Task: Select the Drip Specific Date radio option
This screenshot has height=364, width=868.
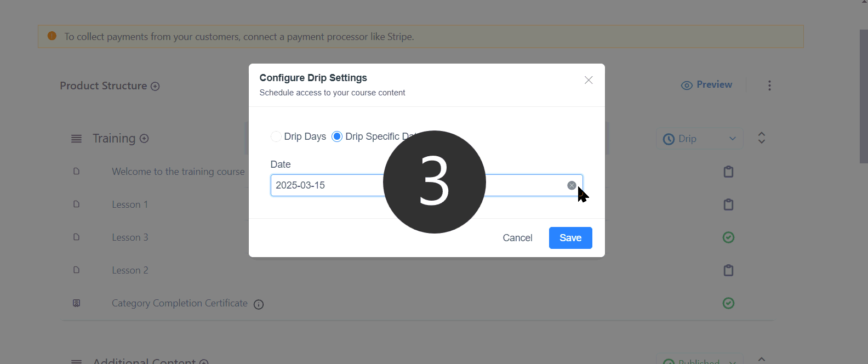Action: 337,136
